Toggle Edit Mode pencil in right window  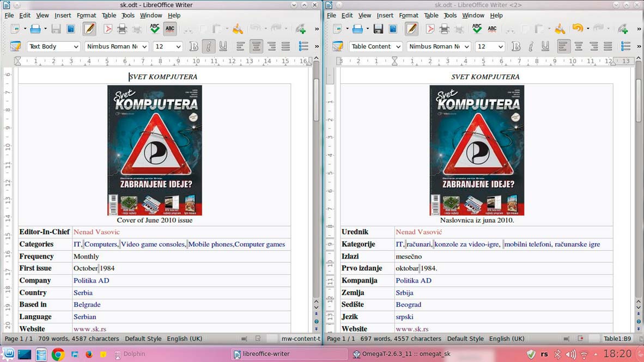point(411,29)
